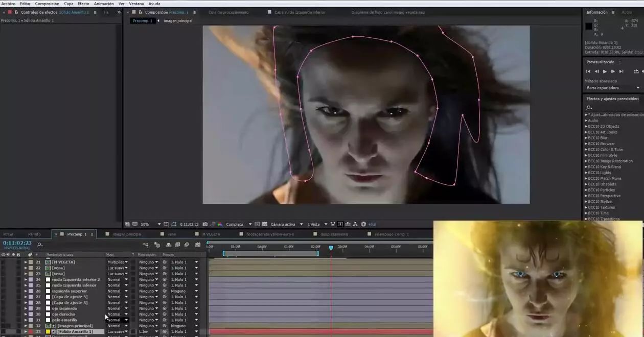Click loop options icon in Previsualización
Screen dimensions: 644x337
636,71
